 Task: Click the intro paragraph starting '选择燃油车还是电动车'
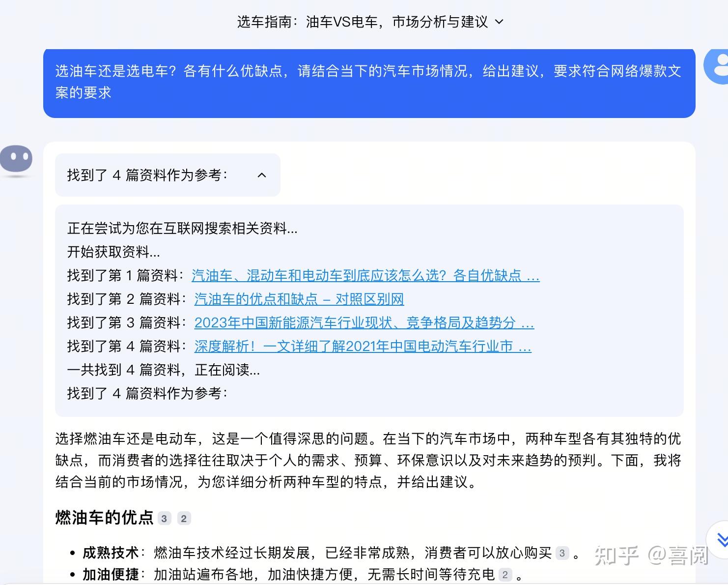click(368, 460)
